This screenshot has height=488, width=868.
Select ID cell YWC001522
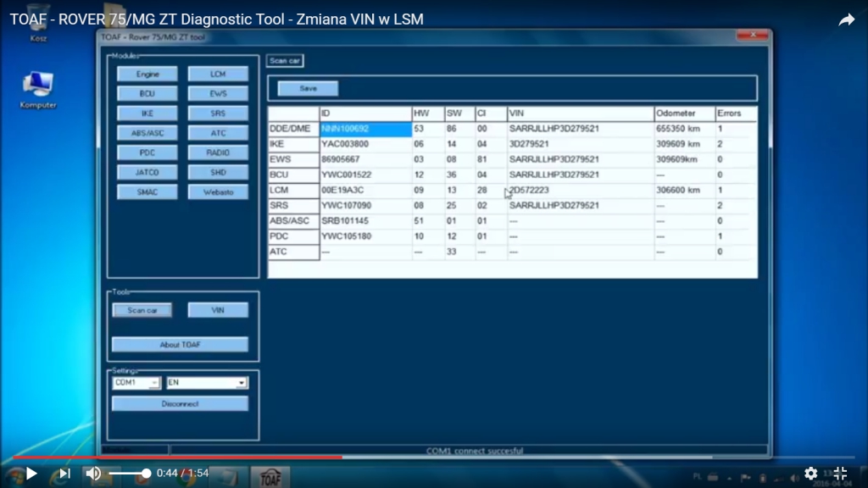366,175
